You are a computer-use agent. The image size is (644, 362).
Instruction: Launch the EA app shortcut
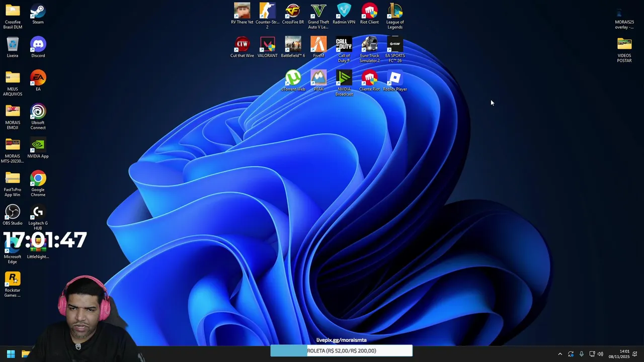click(x=38, y=80)
